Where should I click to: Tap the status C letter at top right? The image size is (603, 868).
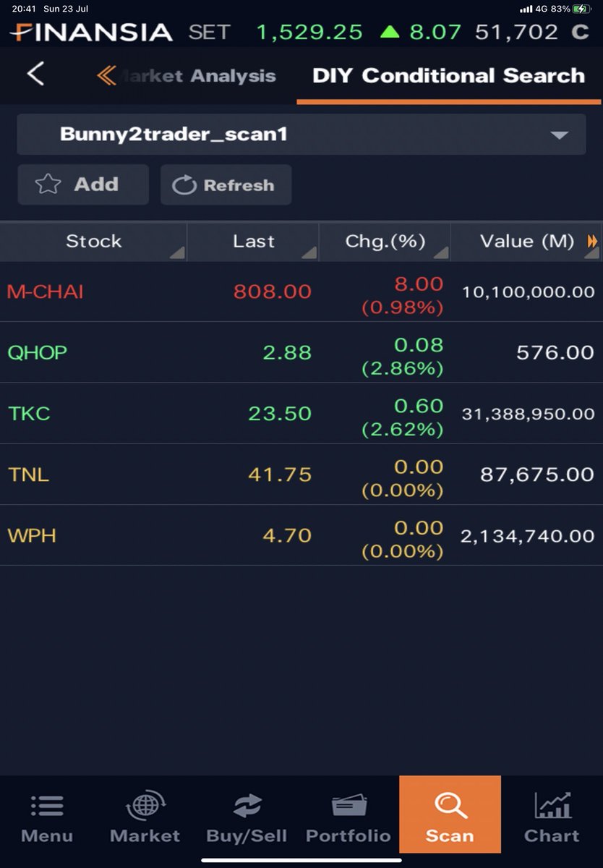pyautogui.click(x=580, y=32)
